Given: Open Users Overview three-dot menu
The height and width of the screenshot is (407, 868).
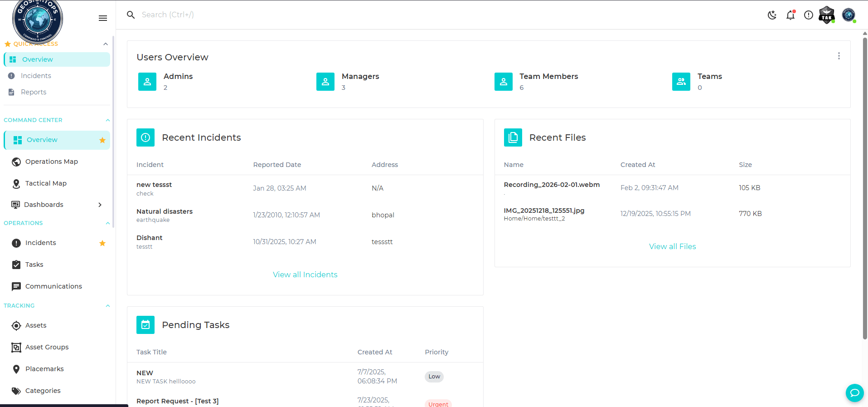Looking at the screenshot, I should click(839, 56).
